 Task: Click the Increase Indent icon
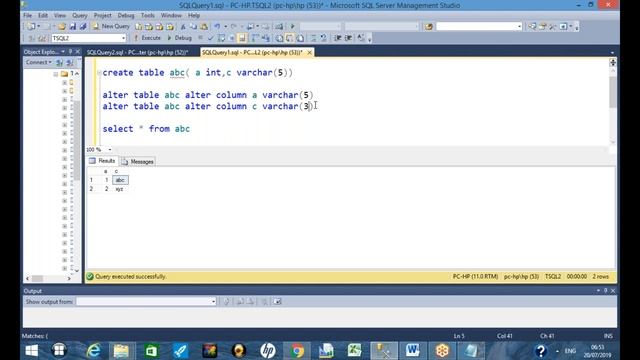pyautogui.click(x=348, y=38)
